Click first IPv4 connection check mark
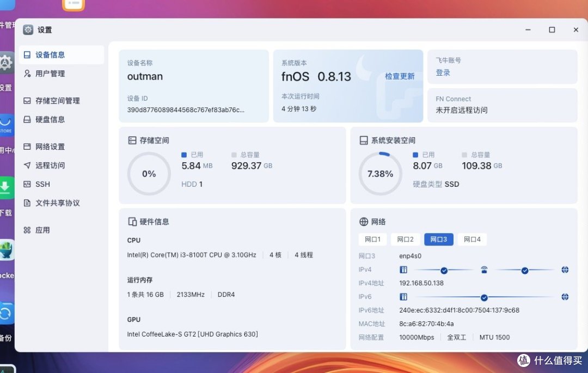 pos(444,270)
